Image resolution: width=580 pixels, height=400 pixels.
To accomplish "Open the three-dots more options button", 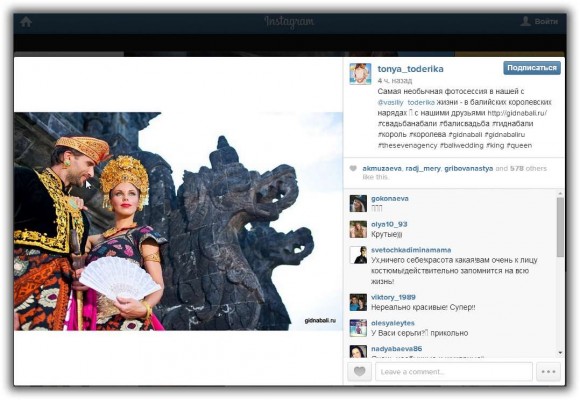I will click(x=548, y=372).
